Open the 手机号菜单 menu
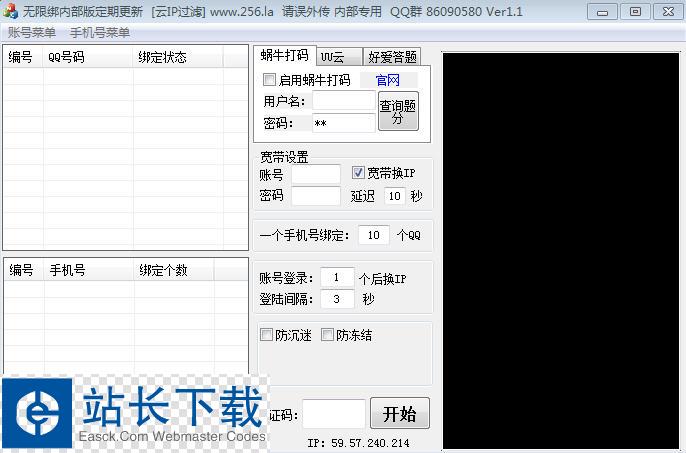Screen dimensions: 686x453 100,33
